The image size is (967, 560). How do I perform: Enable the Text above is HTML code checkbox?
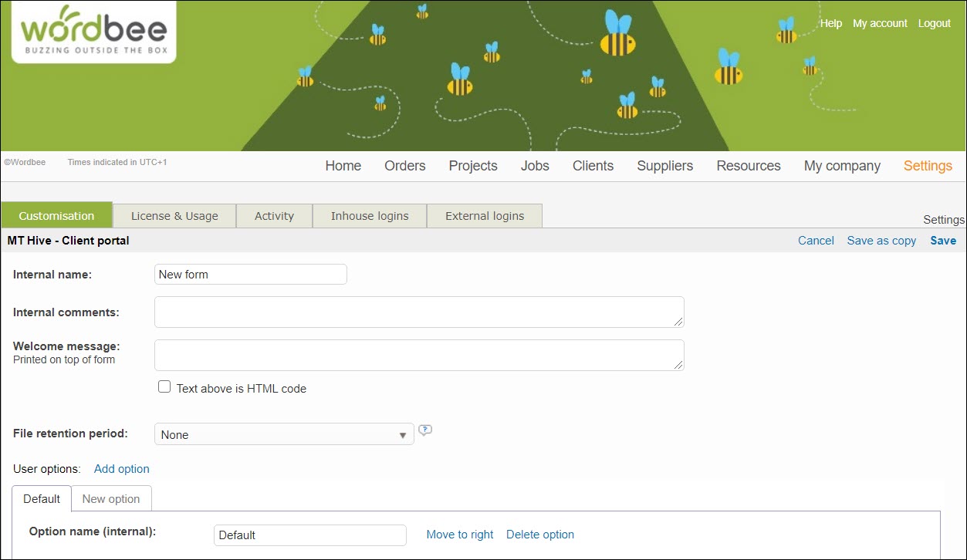pyautogui.click(x=164, y=387)
